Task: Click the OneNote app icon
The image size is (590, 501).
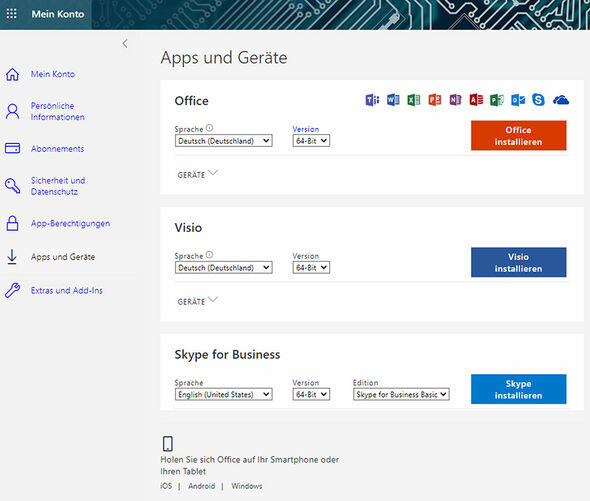Action: 455,100
